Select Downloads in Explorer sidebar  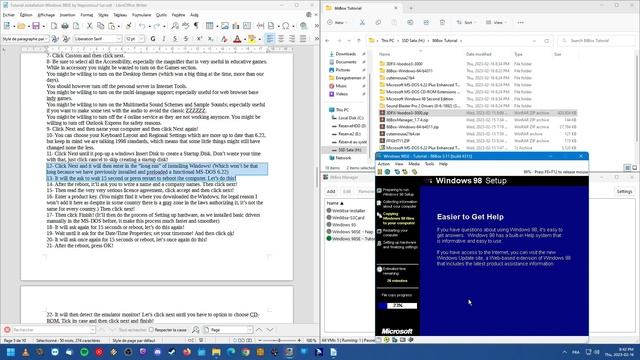[x=345, y=54]
